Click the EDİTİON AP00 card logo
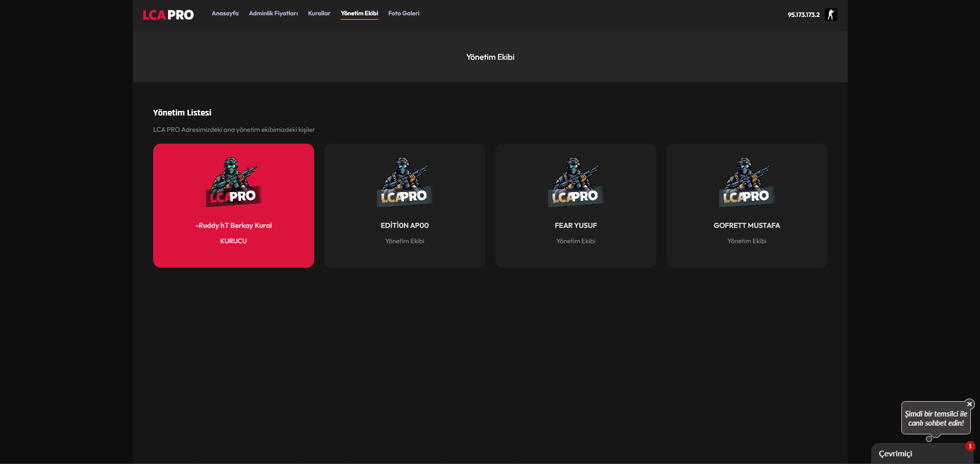This screenshot has height=464, width=980. click(404, 182)
